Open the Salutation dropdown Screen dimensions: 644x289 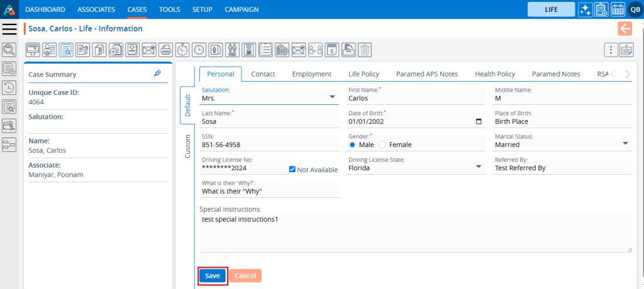[x=332, y=97]
